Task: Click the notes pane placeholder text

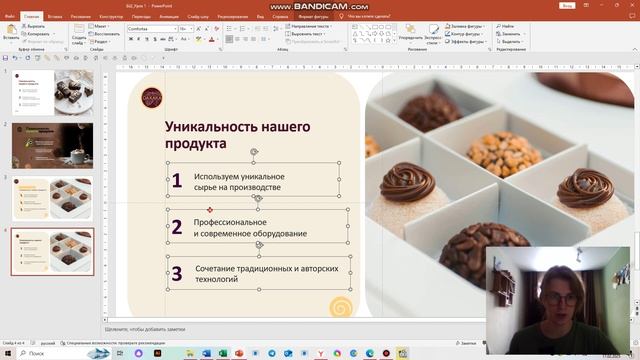Action: [145, 329]
